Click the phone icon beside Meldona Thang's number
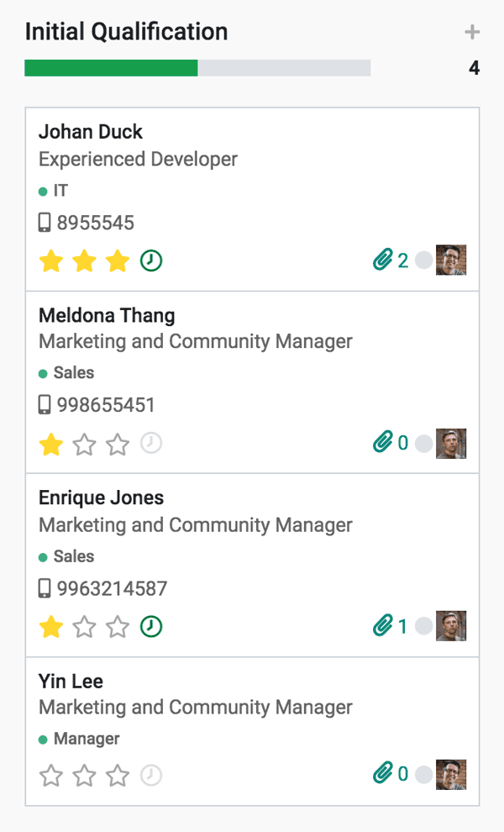504x832 pixels. click(x=45, y=404)
